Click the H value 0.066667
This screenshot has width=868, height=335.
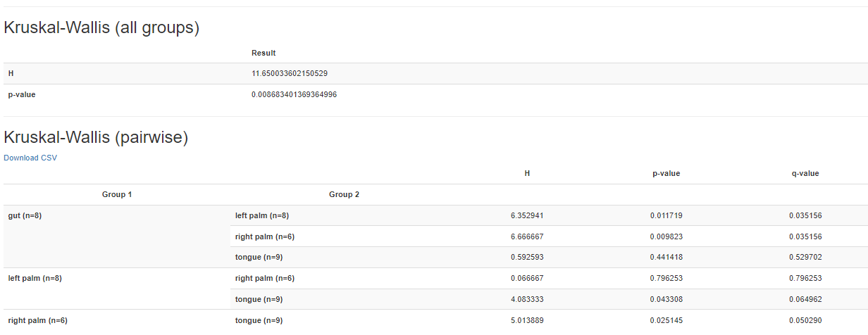[x=526, y=278]
